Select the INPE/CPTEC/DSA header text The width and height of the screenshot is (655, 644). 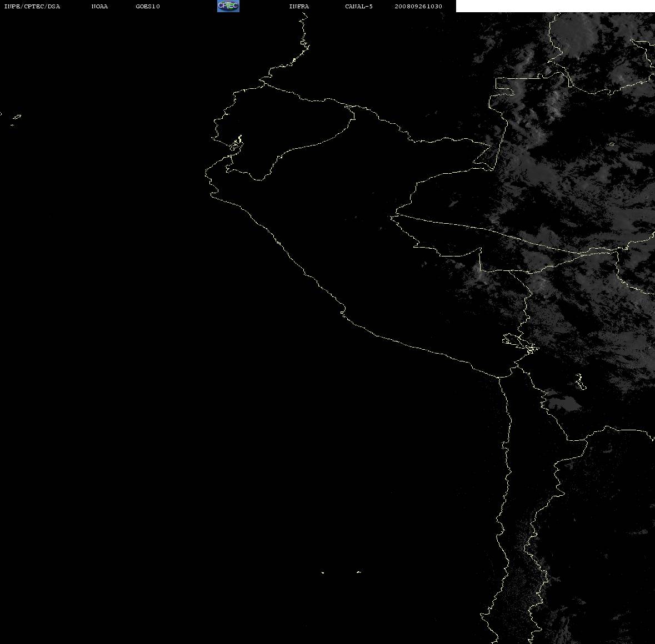point(32,6)
